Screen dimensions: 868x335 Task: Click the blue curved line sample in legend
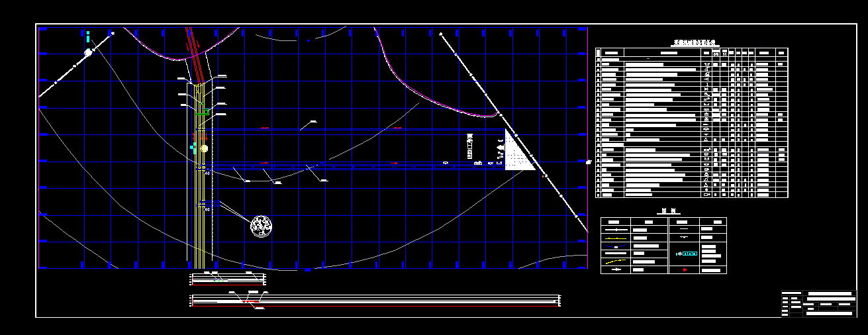coord(616,246)
